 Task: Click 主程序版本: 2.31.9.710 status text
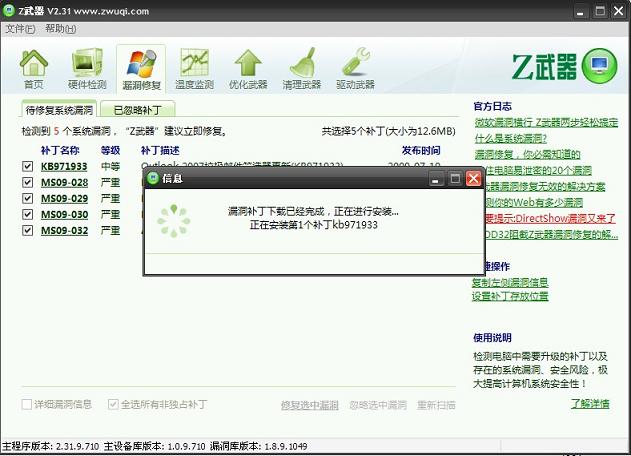click(x=51, y=446)
